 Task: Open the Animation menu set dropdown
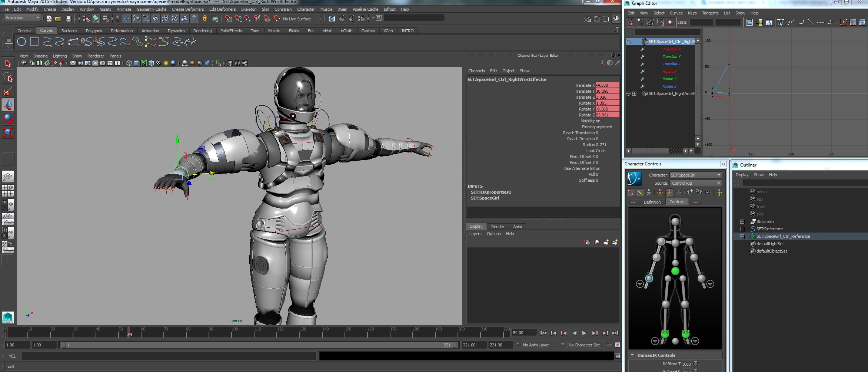click(x=22, y=18)
